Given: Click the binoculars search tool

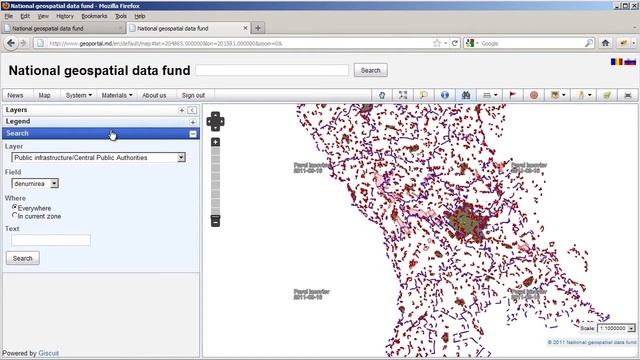Looking at the screenshot, I should pyautogui.click(x=466, y=95).
